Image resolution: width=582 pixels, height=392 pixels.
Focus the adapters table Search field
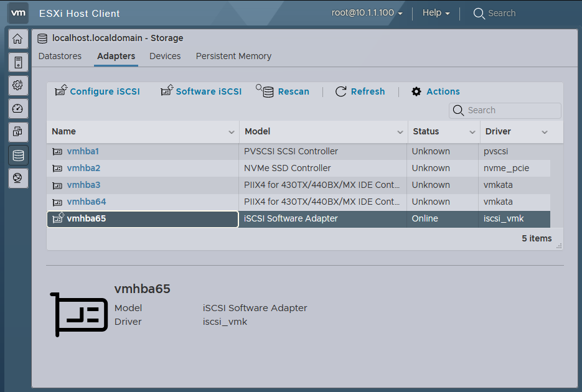pyautogui.click(x=505, y=111)
